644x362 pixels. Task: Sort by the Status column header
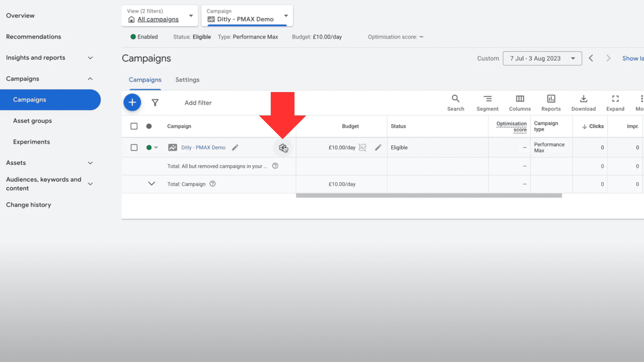pos(398,126)
